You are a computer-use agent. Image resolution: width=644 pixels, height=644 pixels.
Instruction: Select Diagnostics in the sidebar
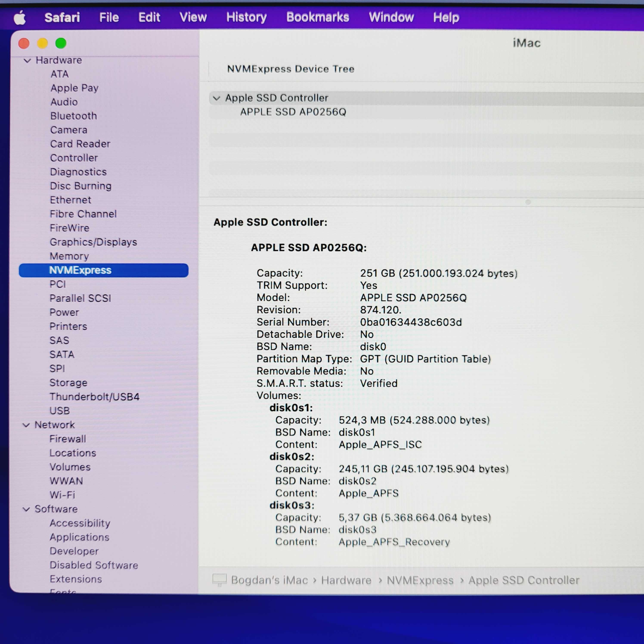pyautogui.click(x=78, y=172)
